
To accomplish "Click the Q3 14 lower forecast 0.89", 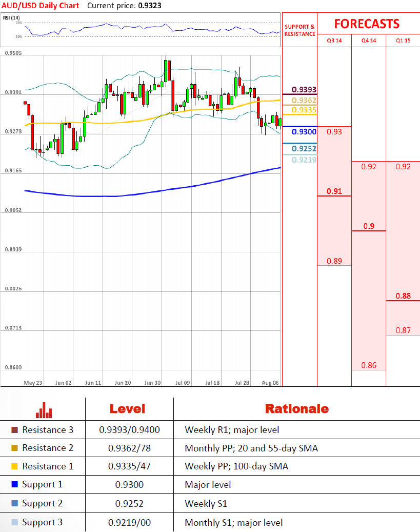I will pyautogui.click(x=334, y=261).
